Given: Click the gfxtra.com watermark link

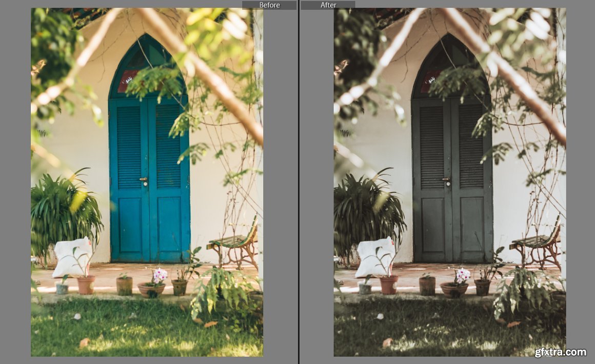Looking at the screenshot, I should tap(560, 352).
